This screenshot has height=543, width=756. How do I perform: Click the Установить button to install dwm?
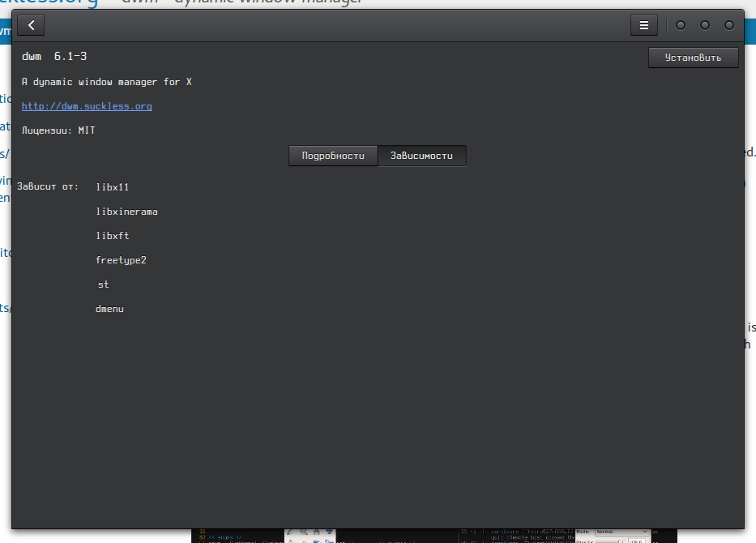pos(693,58)
